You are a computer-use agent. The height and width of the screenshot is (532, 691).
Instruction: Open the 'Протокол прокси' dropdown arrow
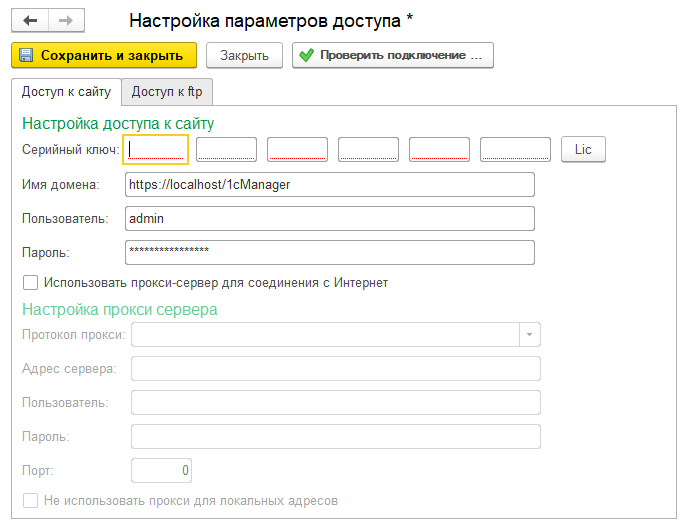click(529, 335)
